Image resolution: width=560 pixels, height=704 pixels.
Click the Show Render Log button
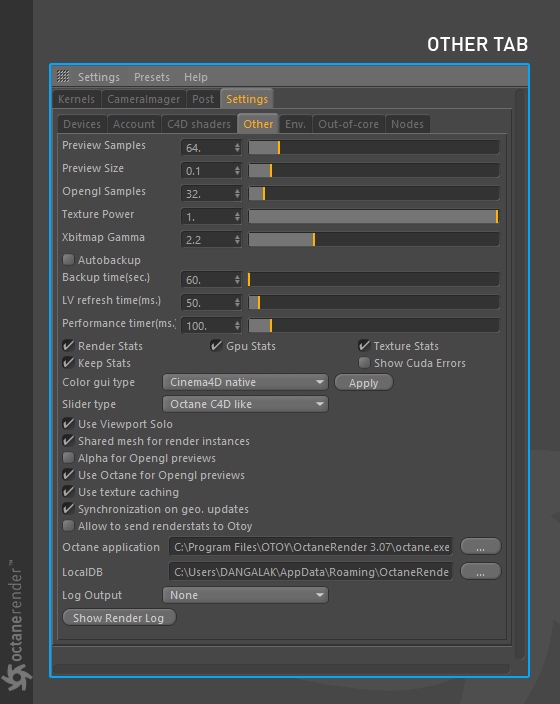click(119, 618)
